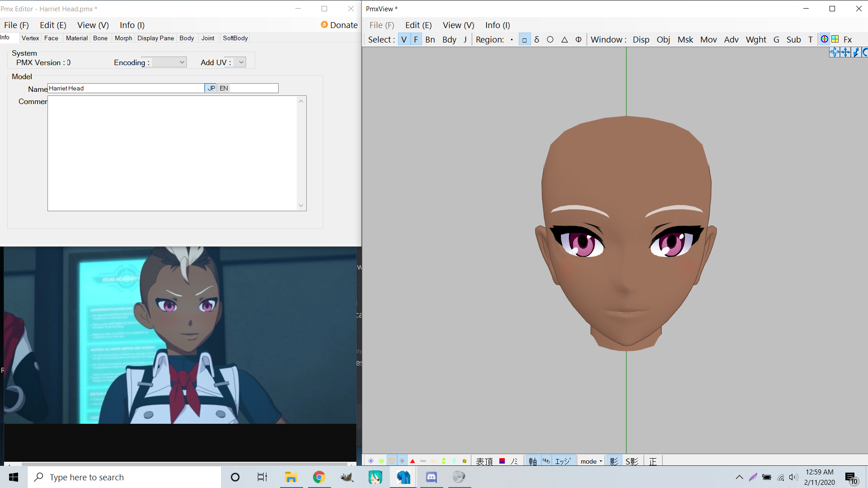868x488 pixels.
Task: Toggle the 軸 axis display button
Action: [x=533, y=461]
